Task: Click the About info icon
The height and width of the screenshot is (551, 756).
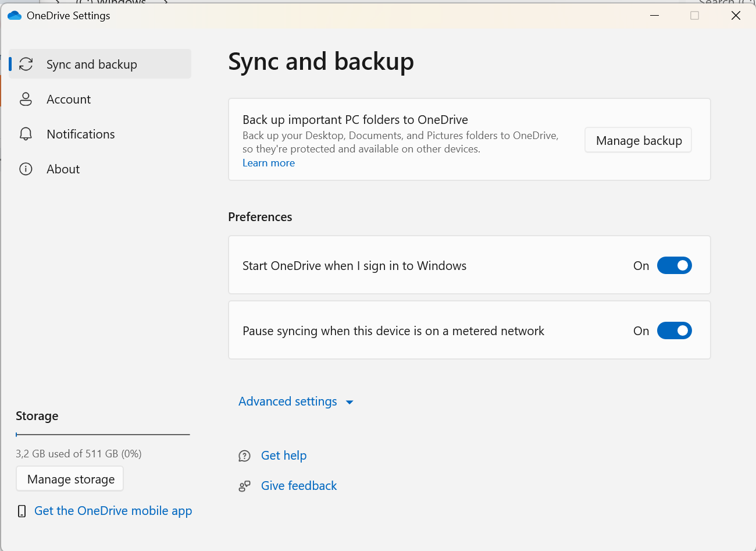Action: (x=26, y=169)
